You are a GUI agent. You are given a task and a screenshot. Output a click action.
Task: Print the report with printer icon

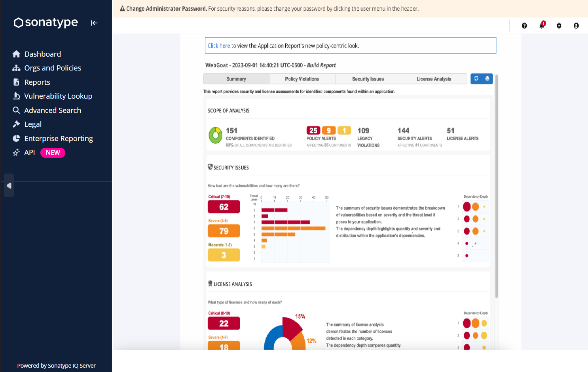(x=487, y=78)
